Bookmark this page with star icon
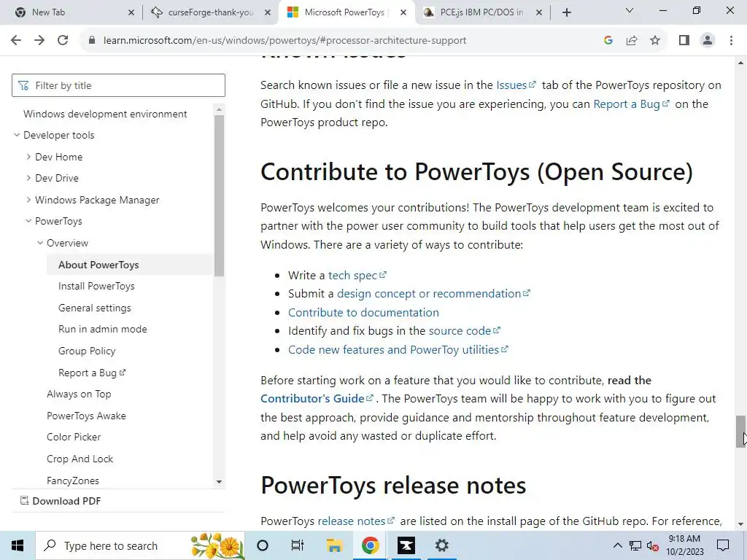This screenshot has height=560, width=747. point(655,41)
